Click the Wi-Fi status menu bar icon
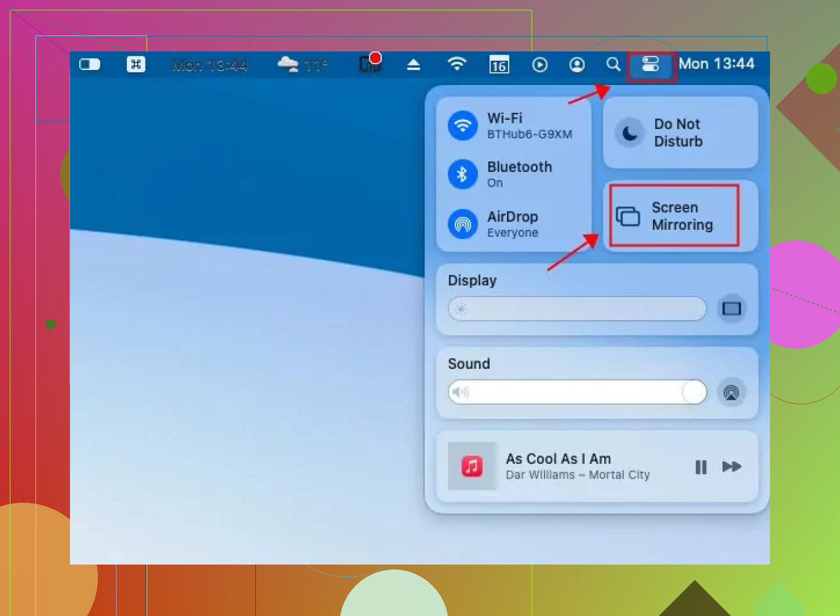The height and width of the screenshot is (616, 840). 457,65
